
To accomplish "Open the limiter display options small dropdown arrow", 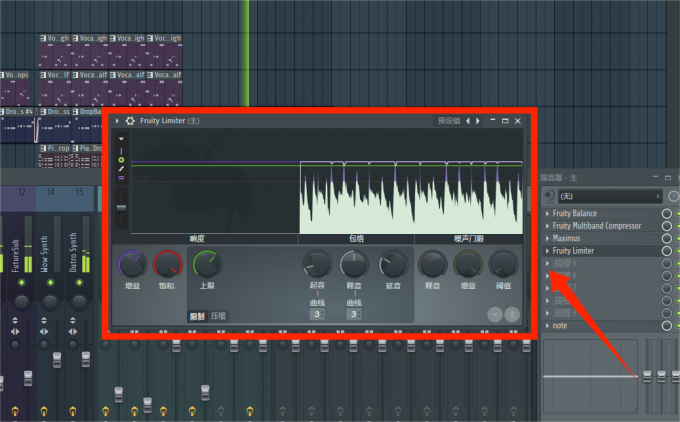I will (x=121, y=139).
